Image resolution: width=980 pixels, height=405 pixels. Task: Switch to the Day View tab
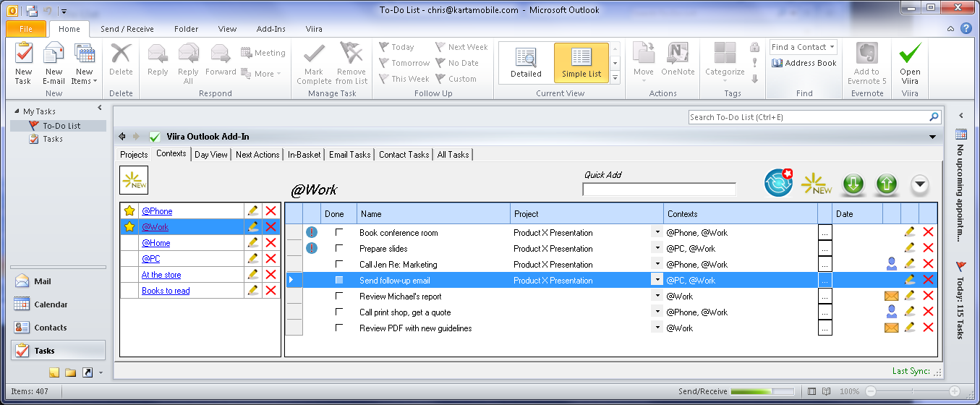(211, 154)
